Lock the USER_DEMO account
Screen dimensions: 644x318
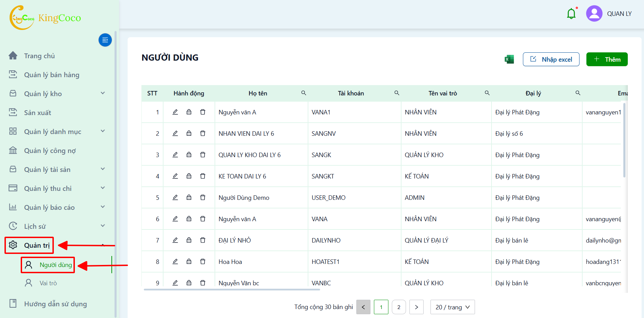(x=189, y=197)
